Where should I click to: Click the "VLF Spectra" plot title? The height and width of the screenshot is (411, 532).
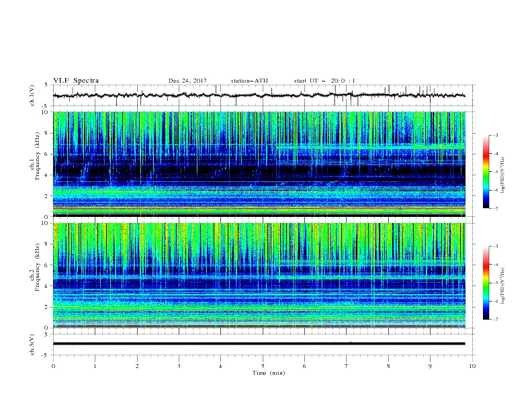click(76, 81)
